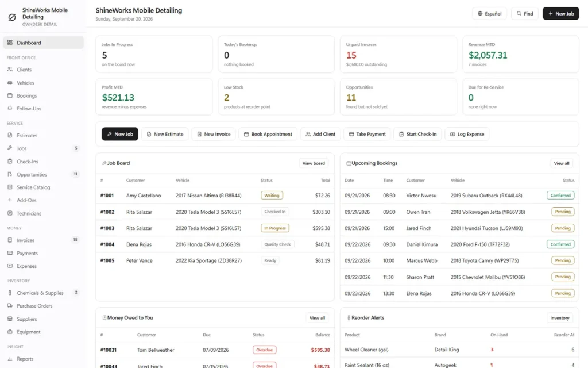Click the Reports chart icon in sidebar
Image resolution: width=588 pixels, height=368 pixels.
point(10,359)
